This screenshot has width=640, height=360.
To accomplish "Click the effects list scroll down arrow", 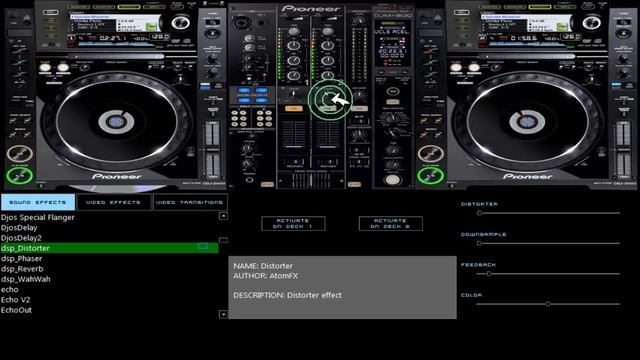I will [223, 314].
